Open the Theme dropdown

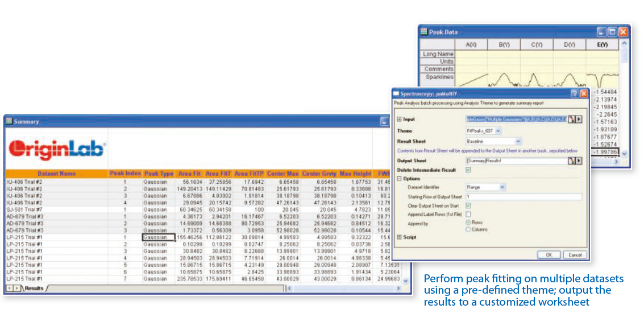click(498, 131)
